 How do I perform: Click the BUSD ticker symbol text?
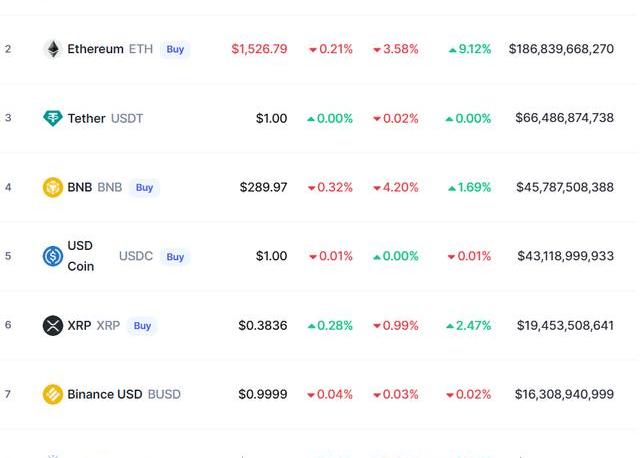(x=164, y=394)
